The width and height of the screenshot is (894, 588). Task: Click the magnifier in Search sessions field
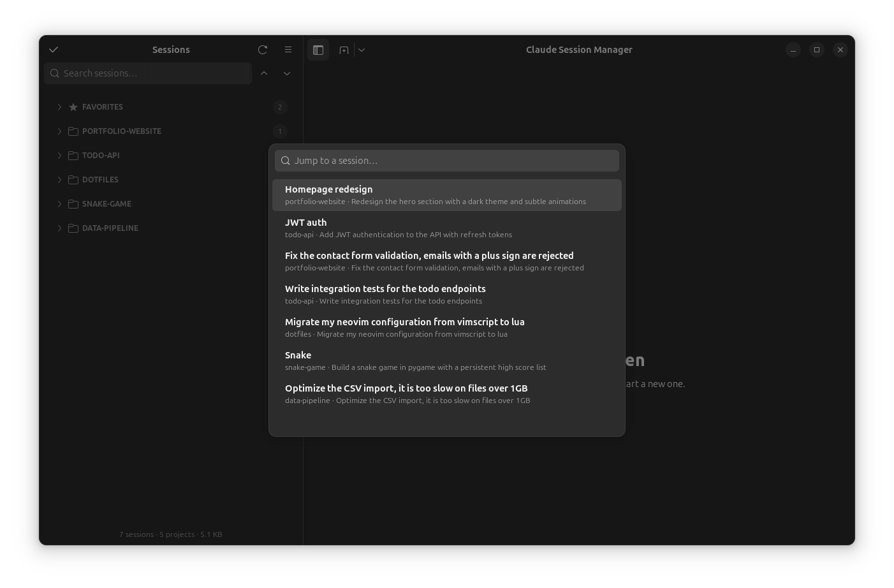[x=55, y=73]
